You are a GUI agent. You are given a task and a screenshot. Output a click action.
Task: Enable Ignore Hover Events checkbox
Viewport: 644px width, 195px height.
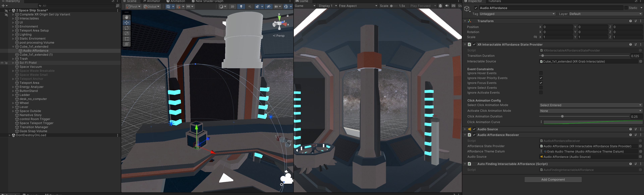pyautogui.click(x=541, y=73)
